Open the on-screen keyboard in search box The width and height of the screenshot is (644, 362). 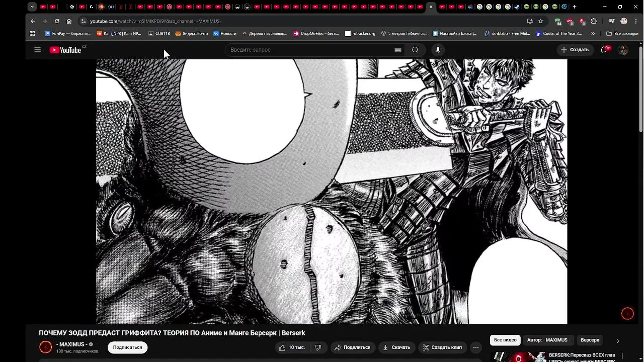point(397,50)
